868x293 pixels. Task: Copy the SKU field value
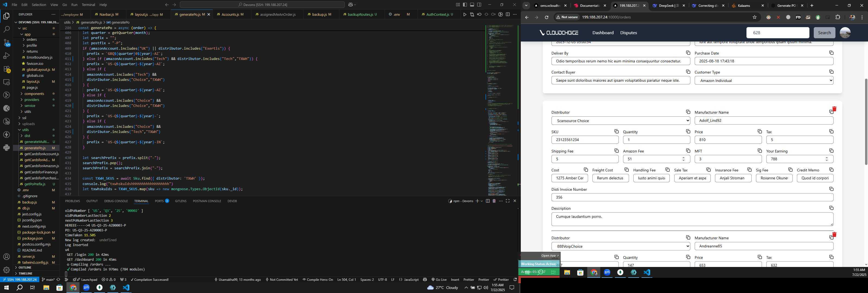(616, 132)
